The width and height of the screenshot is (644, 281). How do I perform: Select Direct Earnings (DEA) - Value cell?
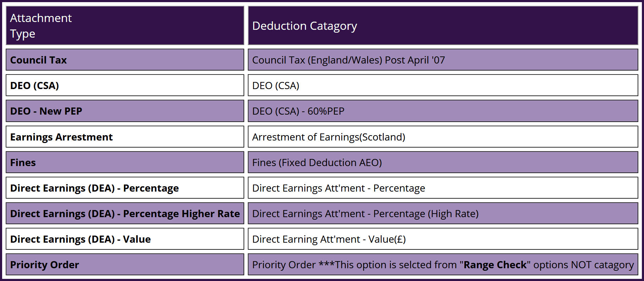tap(81, 239)
